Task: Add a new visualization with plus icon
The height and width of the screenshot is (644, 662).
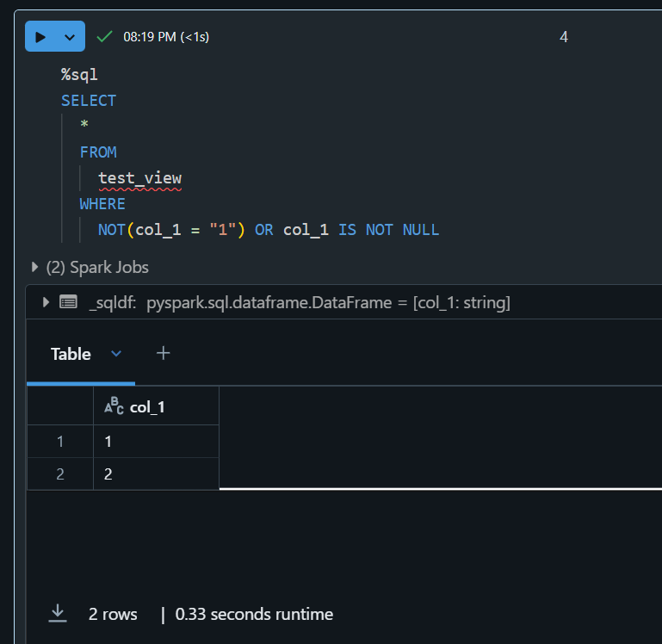Action: (163, 353)
